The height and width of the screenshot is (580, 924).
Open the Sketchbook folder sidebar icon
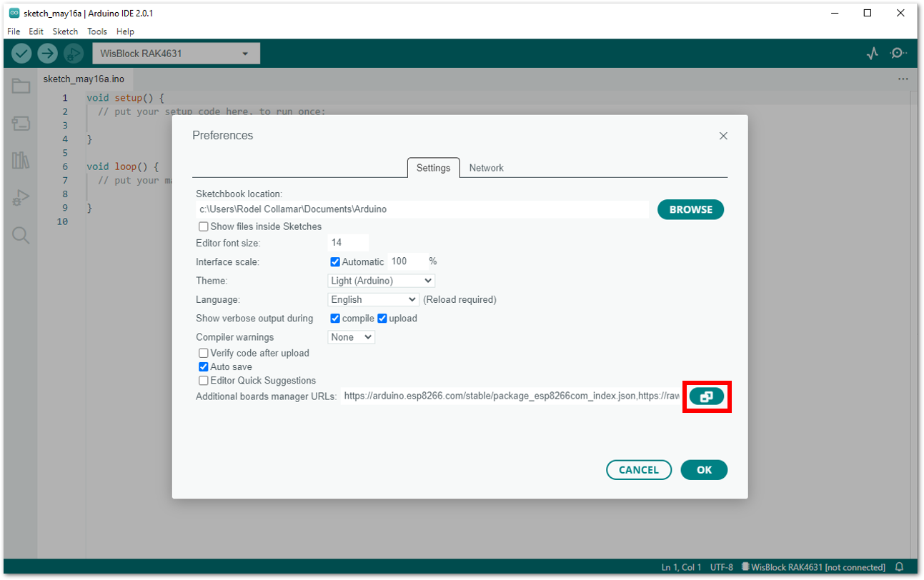click(21, 86)
